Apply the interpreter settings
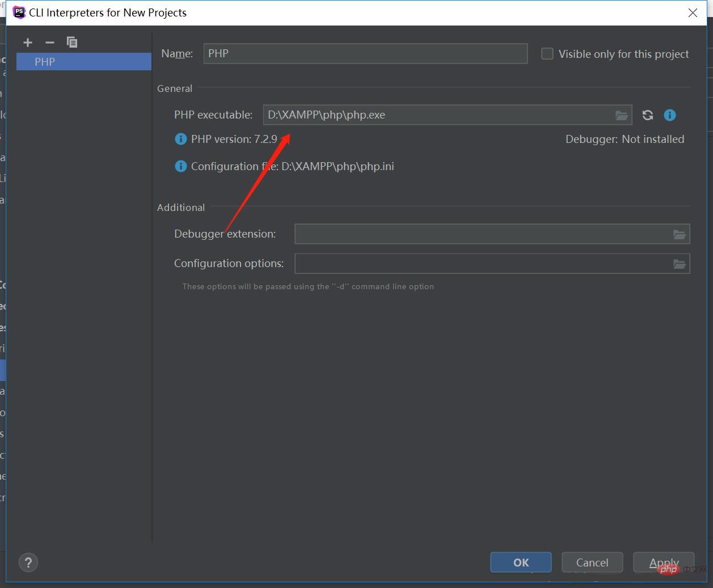The height and width of the screenshot is (588, 713). click(664, 562)
